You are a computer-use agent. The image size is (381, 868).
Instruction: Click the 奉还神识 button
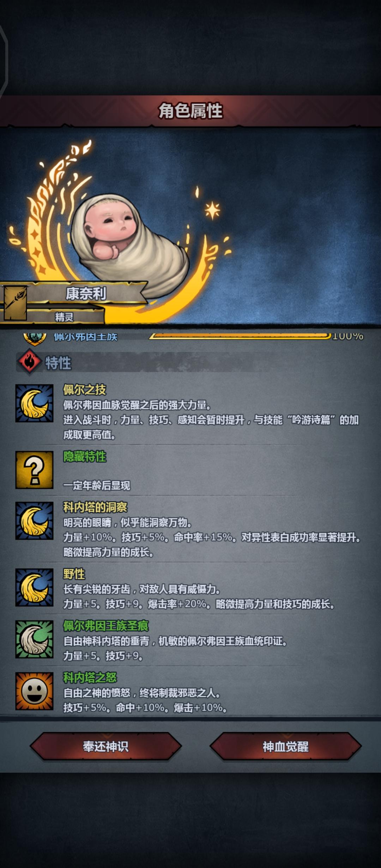pyautogui.click(x=106, y=746)
